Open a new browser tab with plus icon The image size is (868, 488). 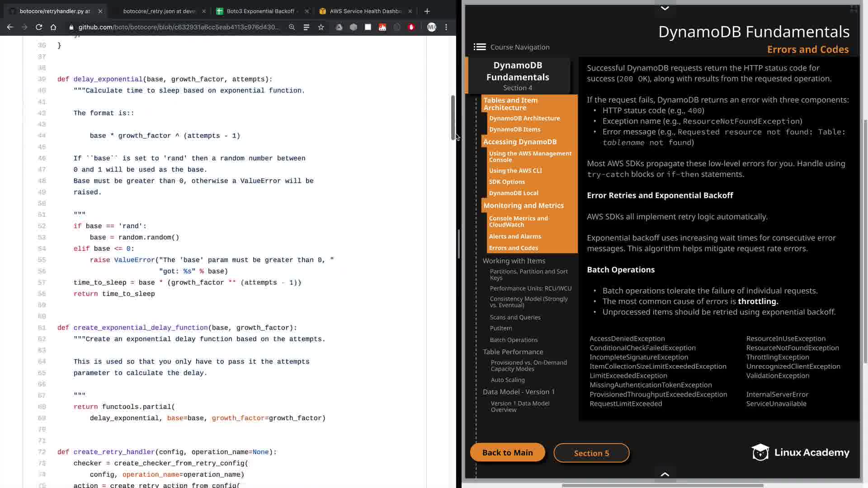(427, 11)
